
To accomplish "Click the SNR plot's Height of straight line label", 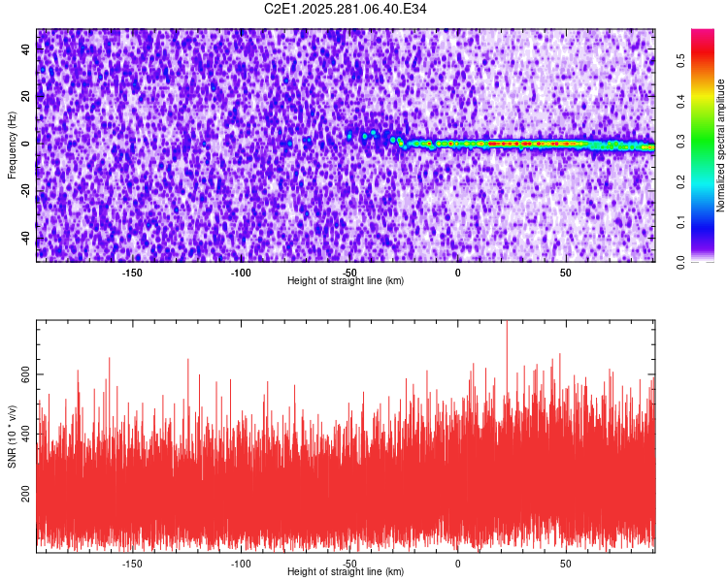I will tap(346, 571).
